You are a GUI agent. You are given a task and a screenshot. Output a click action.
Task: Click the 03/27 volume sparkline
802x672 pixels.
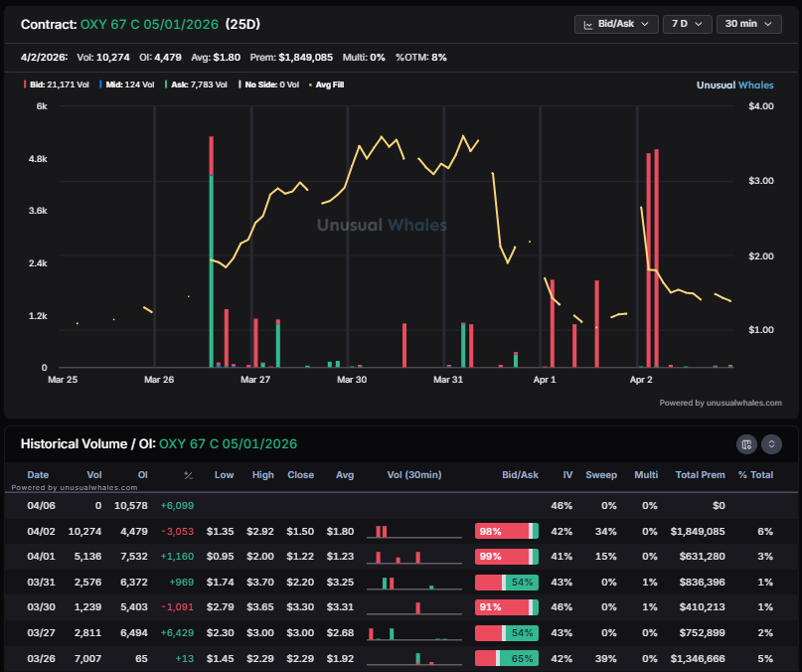click(414, 633)
